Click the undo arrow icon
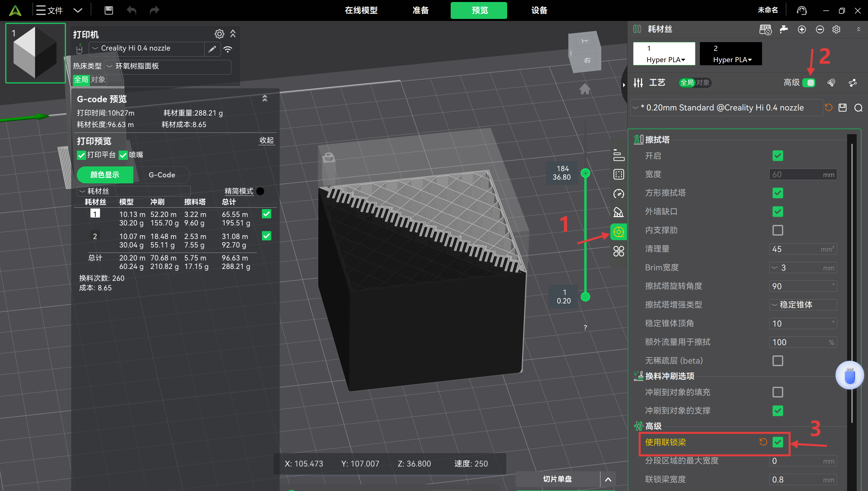868x491 pixels. click(x=131, y=10)
